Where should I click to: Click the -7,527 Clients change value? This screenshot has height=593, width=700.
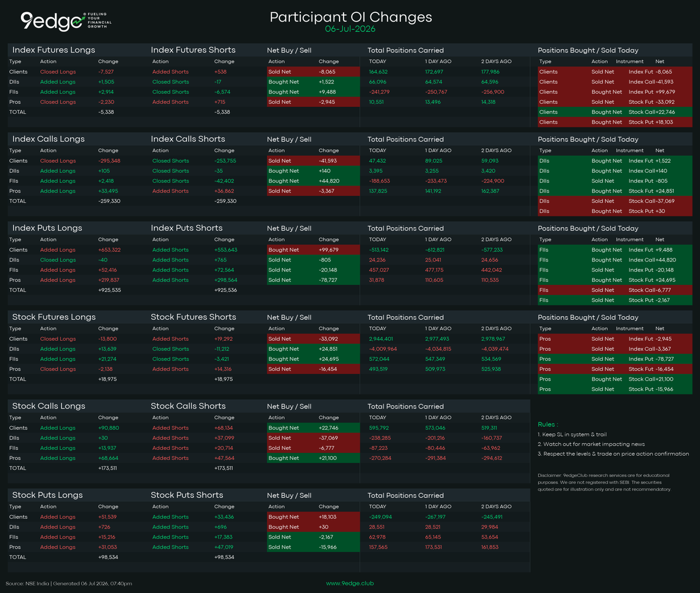(106, 72)
